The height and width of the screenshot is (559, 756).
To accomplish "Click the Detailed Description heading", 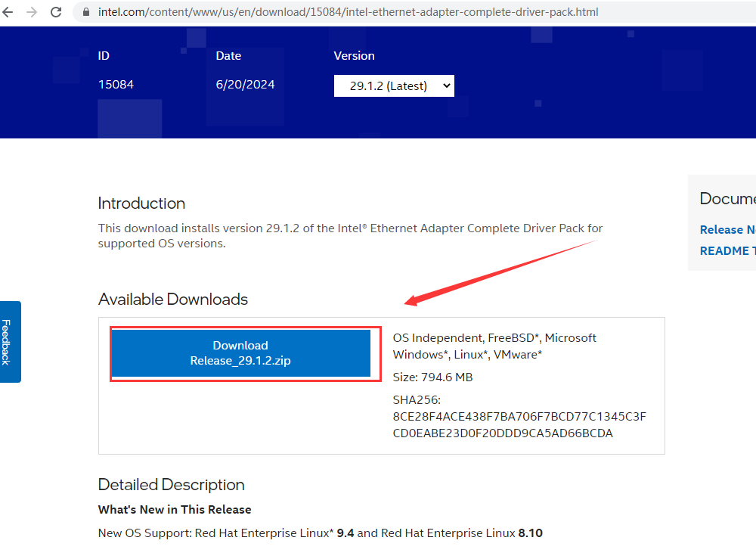I will (171, 484).
